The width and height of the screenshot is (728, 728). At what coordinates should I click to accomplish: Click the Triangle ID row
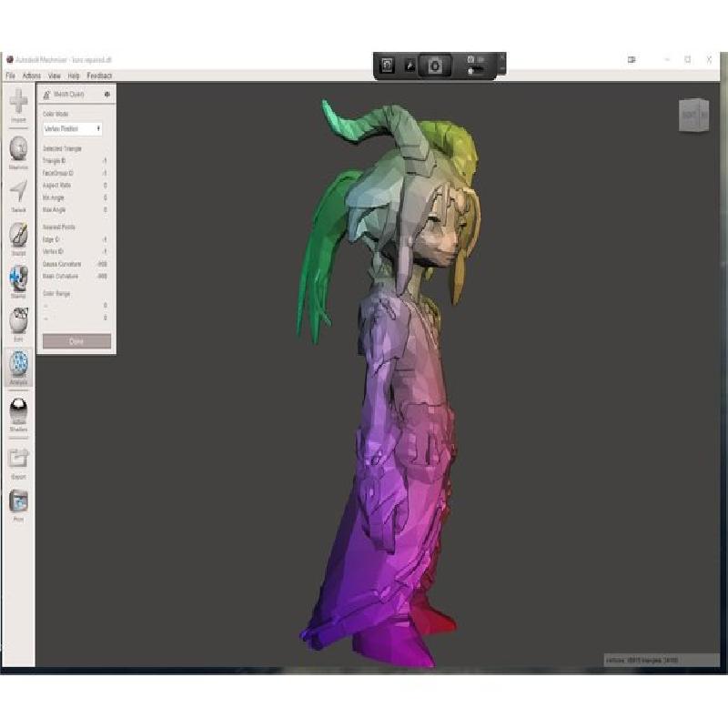click(76, 161)
